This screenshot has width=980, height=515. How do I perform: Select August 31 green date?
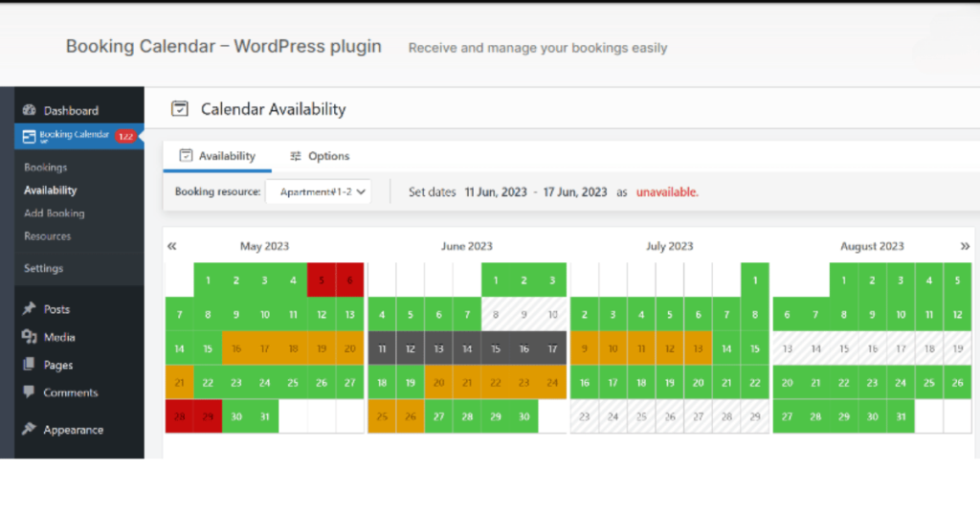[901, 416]
